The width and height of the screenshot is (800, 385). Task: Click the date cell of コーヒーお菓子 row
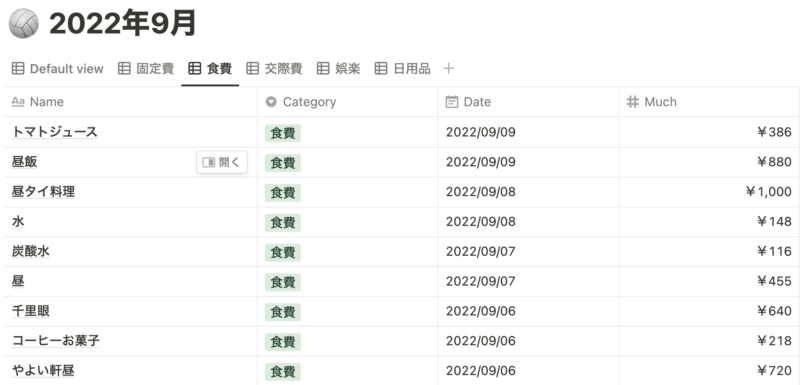point(528,341)
